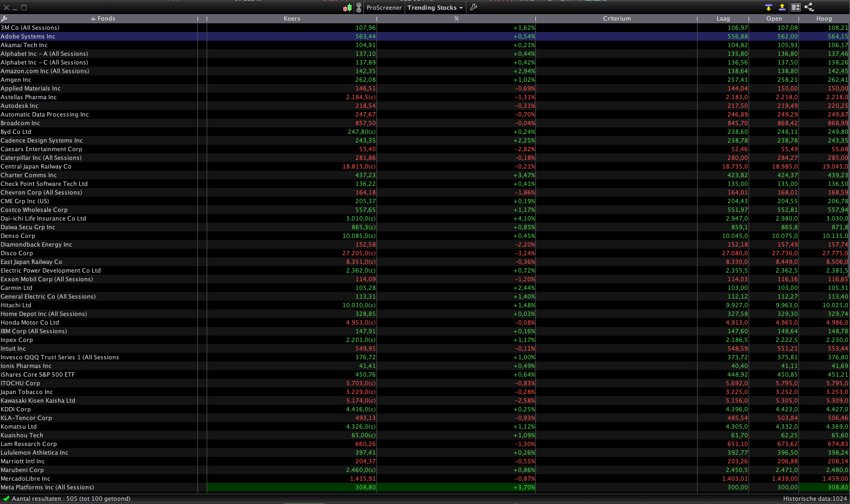Click the yellow upload arrow icon
Viewport: 850px width, 504px height.
point(782,7)
